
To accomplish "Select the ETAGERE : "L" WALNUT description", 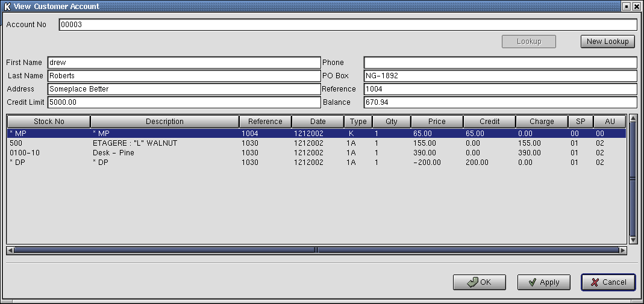I will point(135,143).
